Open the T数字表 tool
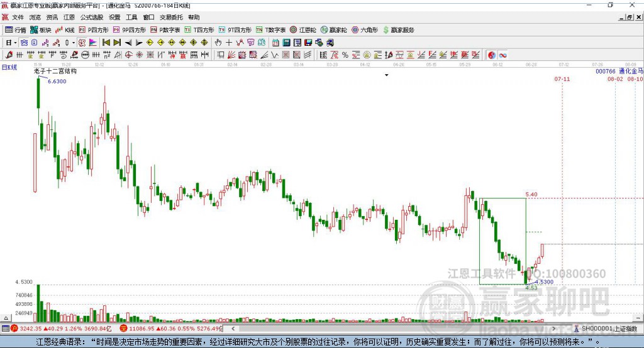The width and height of the screenshot is (644, 348). pyautogui.click(x=270, y=30)
